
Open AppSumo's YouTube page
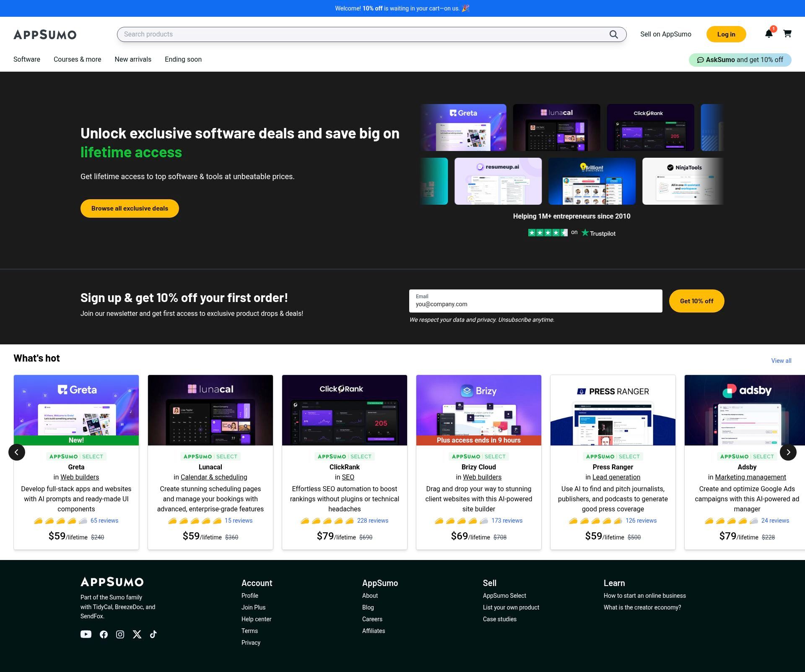[x=86, y=634]
